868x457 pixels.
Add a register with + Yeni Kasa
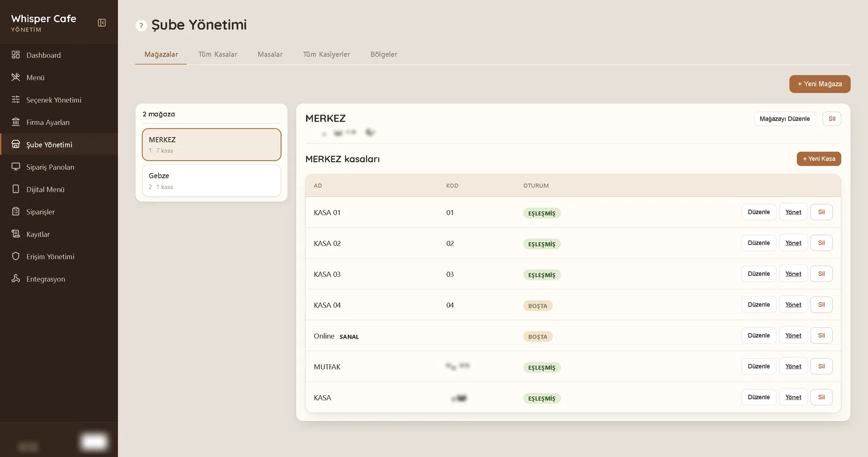[819, 159]
